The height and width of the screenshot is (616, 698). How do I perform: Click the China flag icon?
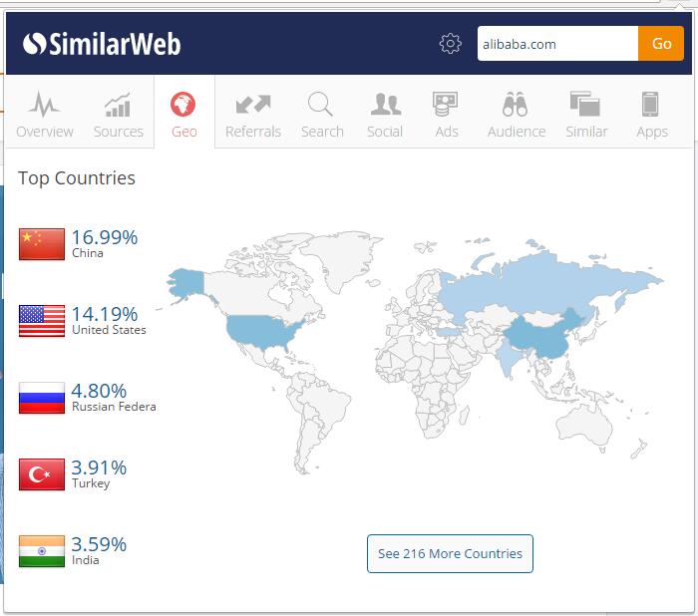[42, 243]
